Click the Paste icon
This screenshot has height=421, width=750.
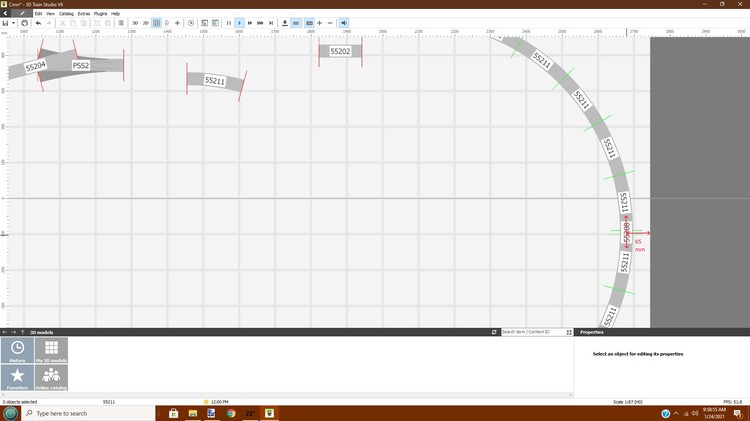pos(83,23)
